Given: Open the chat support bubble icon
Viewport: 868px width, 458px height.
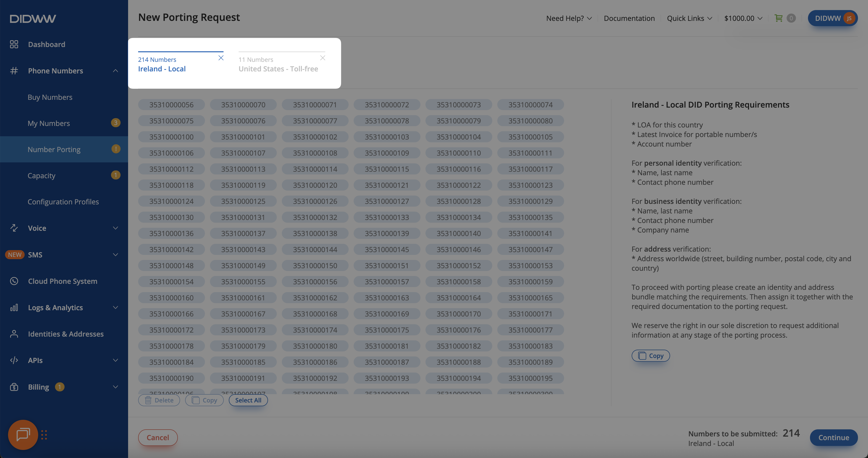Looking at the screenshot, I should point(23,434).
